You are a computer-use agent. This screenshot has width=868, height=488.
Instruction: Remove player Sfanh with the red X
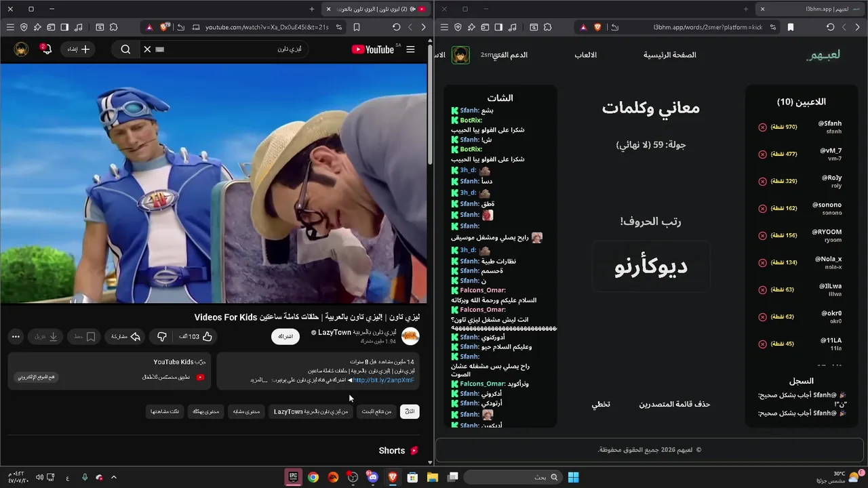[762, 127]
